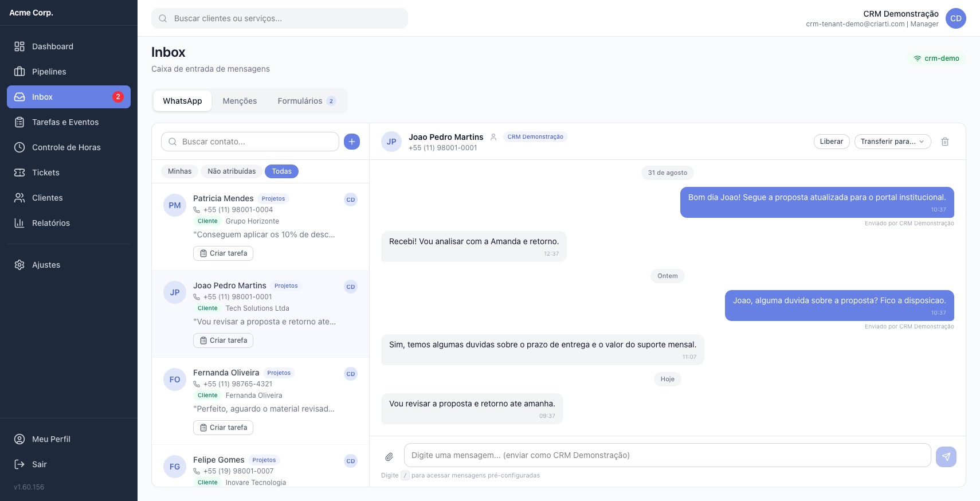The width and height of the screenshot is (980, 501).
Task: Delete conversation with trash icon
Action: (945, 142)
